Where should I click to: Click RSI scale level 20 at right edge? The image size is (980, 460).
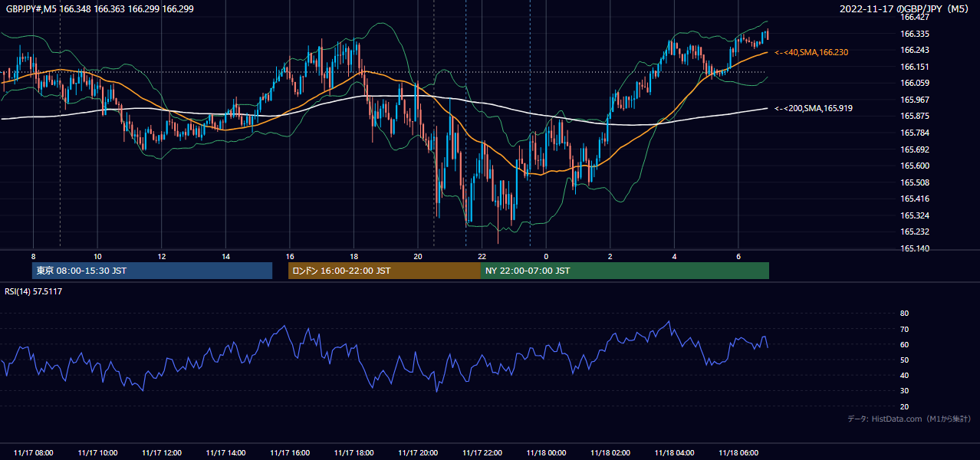(x=905, y=406)
